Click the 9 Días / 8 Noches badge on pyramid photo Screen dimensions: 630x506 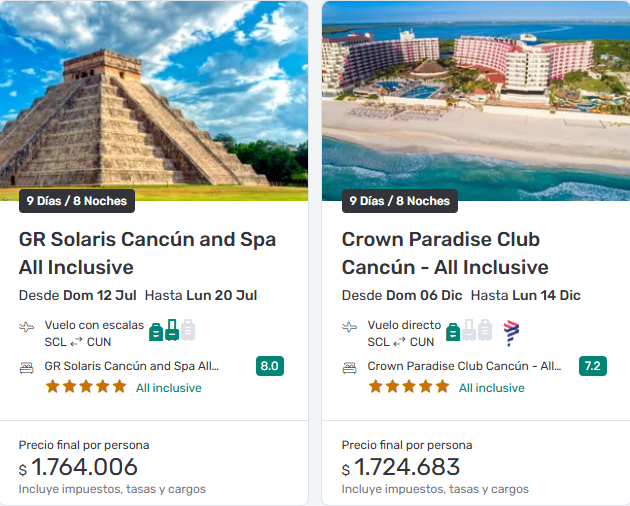coord(77,201)
